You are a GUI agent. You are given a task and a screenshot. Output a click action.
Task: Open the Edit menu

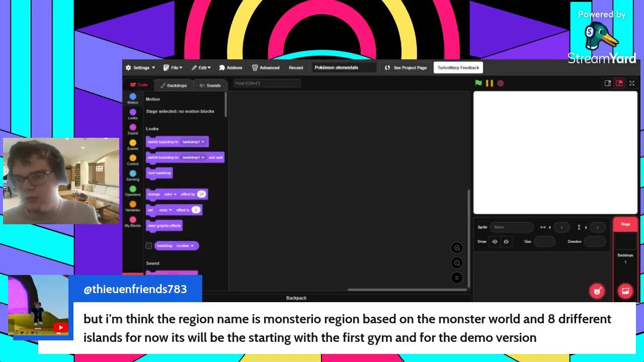(200, 67)
